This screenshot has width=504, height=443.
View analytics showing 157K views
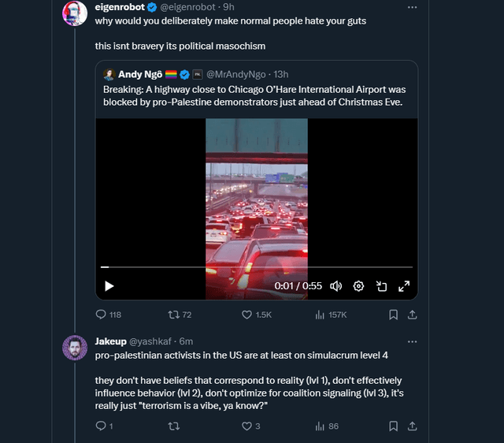[x=321, y=315]
